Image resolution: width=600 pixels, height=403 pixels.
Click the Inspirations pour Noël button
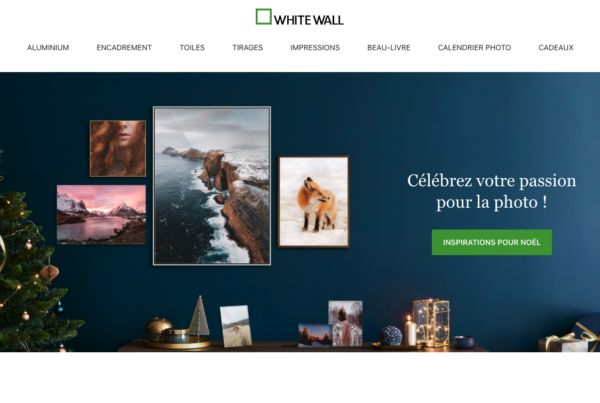(x=492, y=242)
